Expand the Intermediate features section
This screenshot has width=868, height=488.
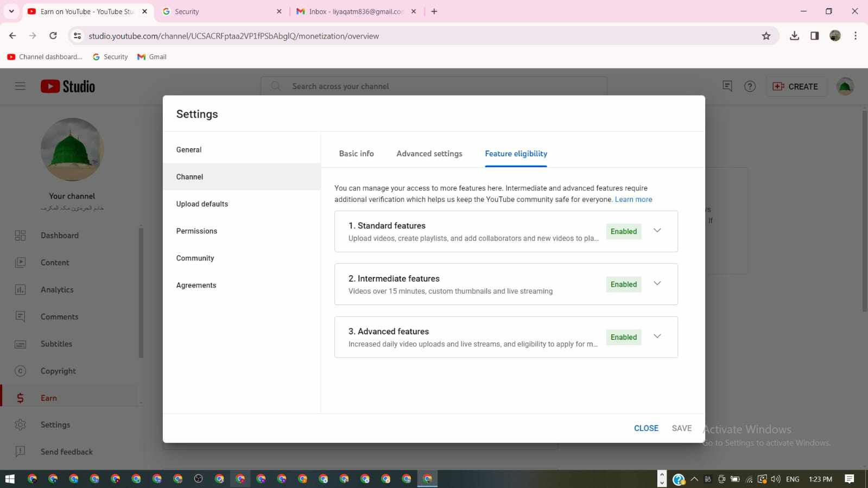pyautogui.click(x=657, y=284)
